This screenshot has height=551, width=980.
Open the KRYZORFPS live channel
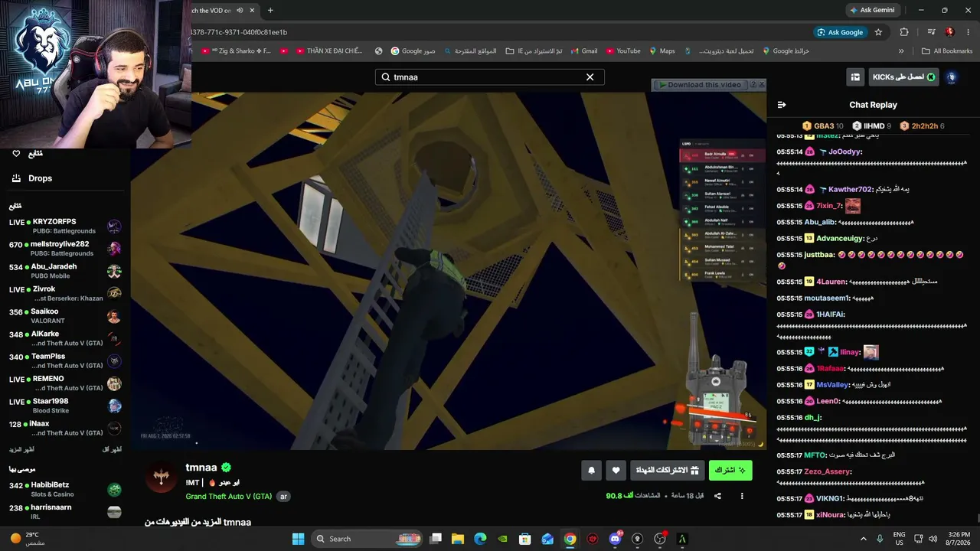(x=65, y=227)
